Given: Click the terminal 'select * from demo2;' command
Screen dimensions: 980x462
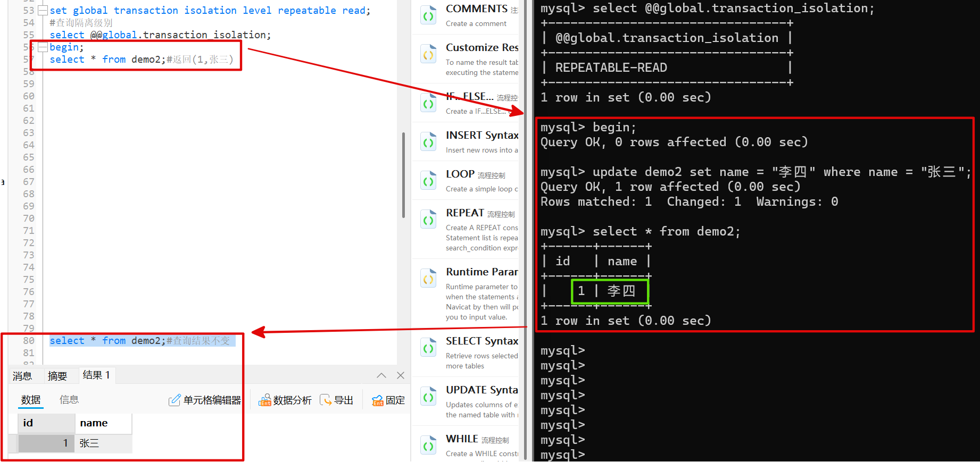Looking at the screenshot, I should click(x=641, y=231).
